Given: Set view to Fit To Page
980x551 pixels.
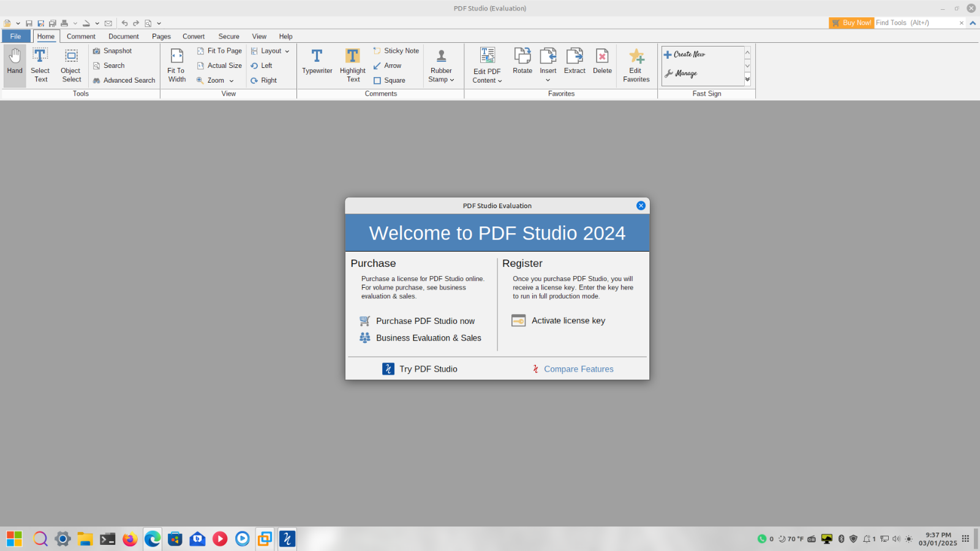Looking at the screenshot, I should pyautogui.click(x=219, y=51).
